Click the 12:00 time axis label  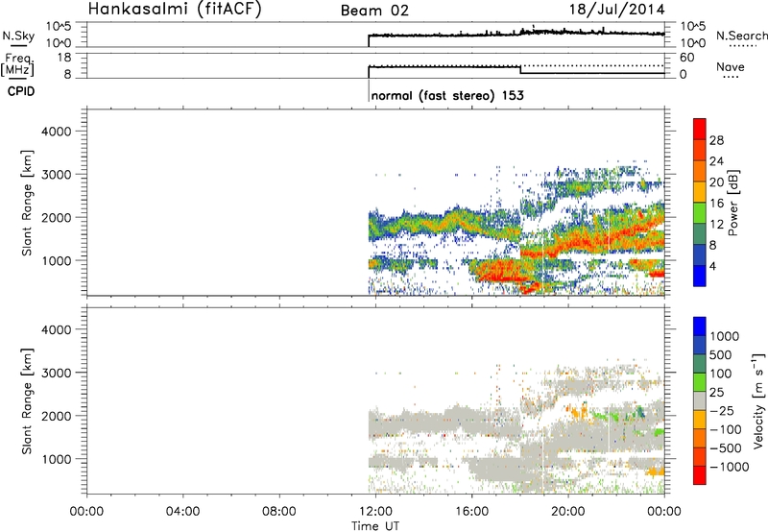tap(375, 512)
